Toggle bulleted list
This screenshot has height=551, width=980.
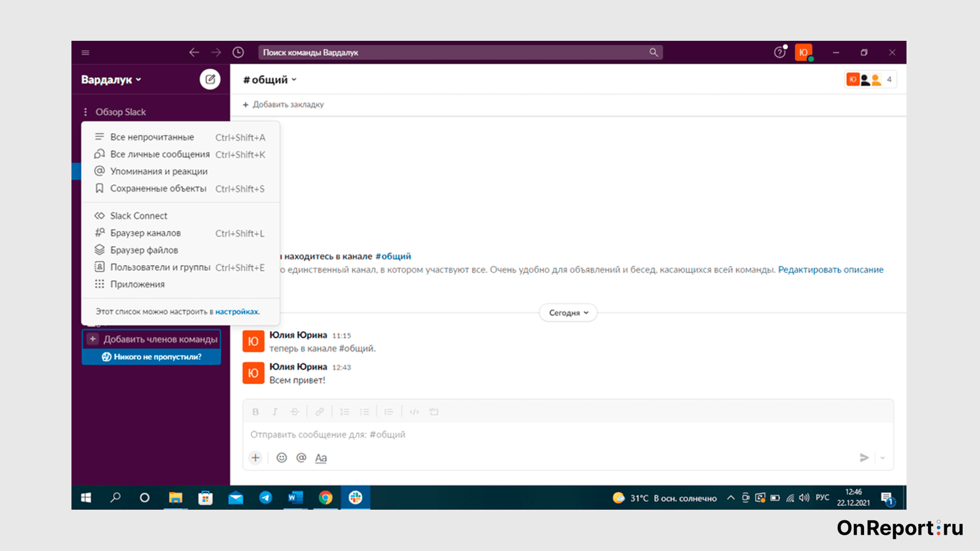pyautogui.click(x=364, y=412)
